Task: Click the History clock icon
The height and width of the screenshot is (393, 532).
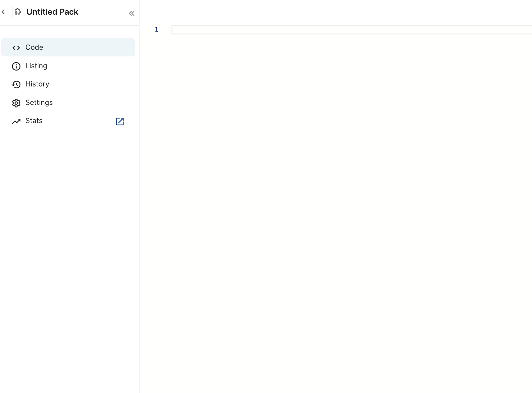Action: point(16,84)
